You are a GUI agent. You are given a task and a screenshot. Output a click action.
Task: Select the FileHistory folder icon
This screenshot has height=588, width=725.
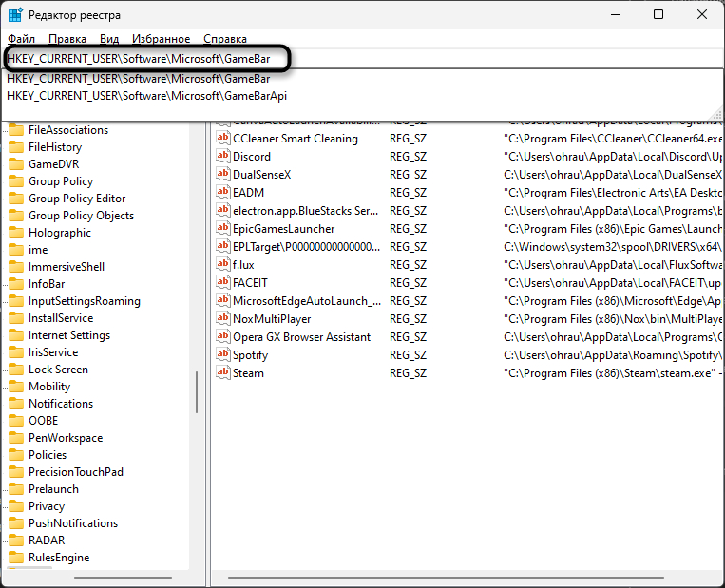(16, 147)
